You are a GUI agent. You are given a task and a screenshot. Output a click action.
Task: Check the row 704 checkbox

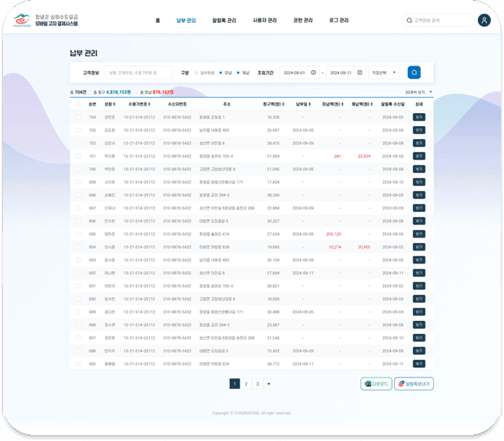[x=79, y=117]
